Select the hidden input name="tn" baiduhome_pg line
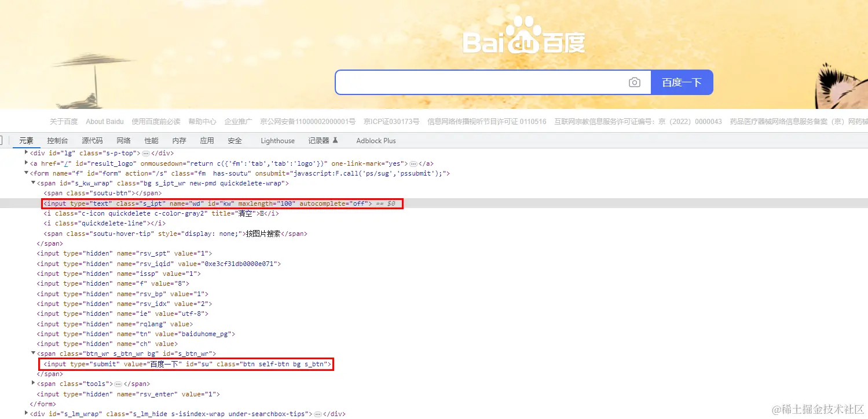868x419 pixels. (x=136, y=334)
